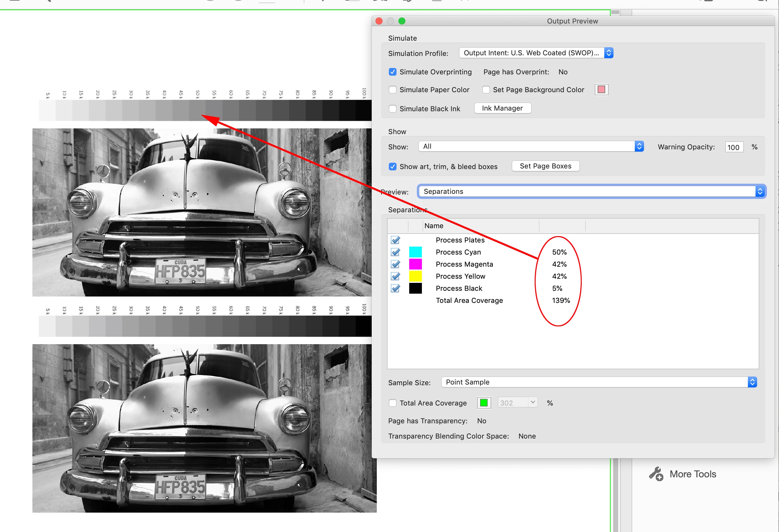Open the Show All dropdown

[531, 147]
